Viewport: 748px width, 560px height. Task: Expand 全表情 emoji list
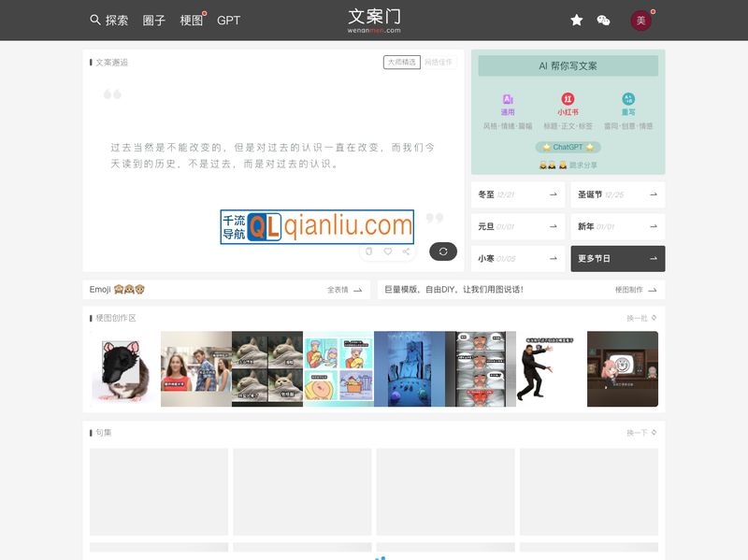pos(343,290)
